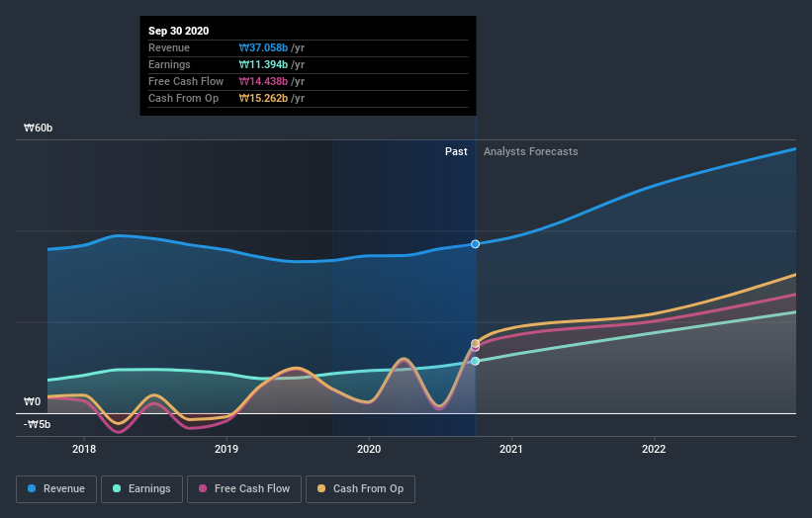812x518 pixels.
Task: Click the ₩0 y-axis label
Action: point(32,401)
